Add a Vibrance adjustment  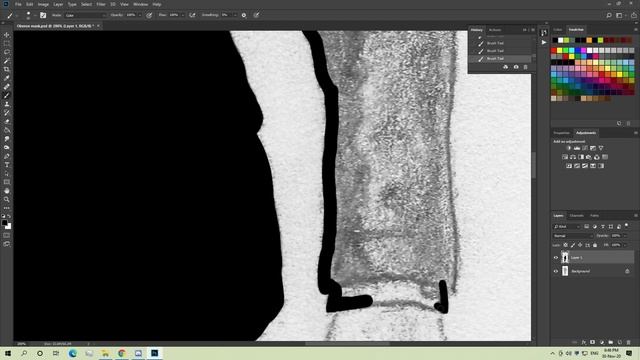click(x=600, y=148)
